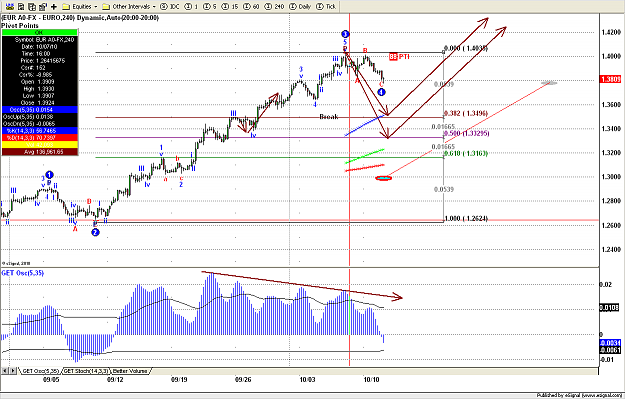This screenshot has width=625, height=399.
Task: Click the %D(14,3,3) red data row
Action: 39,138
